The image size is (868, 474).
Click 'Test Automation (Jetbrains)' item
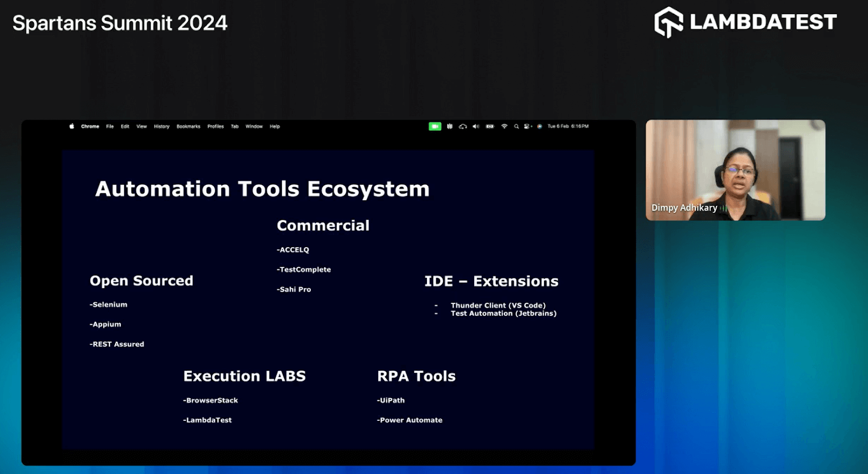pyautogui.click(x=503, y=313)
